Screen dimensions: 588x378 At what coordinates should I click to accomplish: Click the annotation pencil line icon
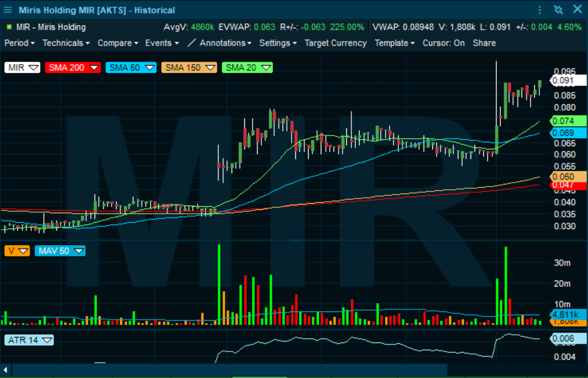pos(192,43)
